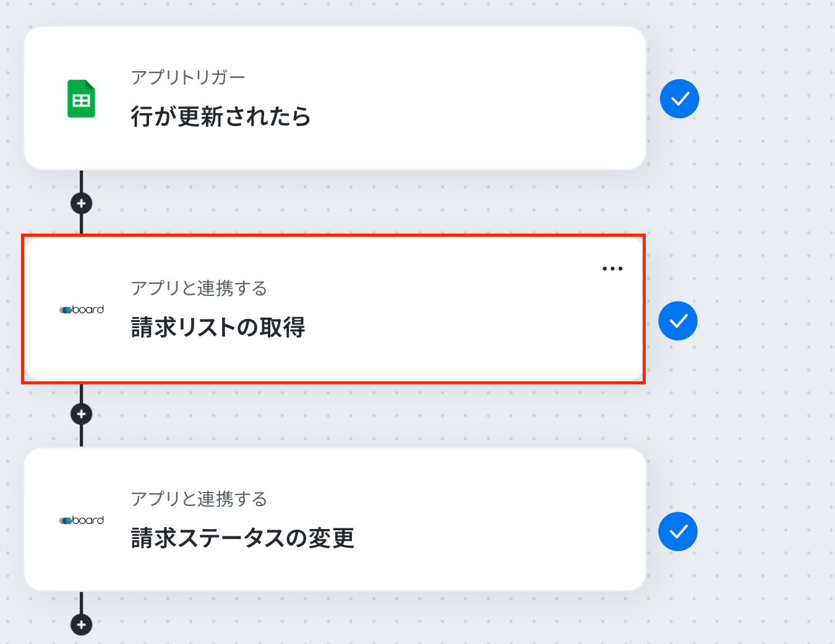This screenshot has height=644, width=835.
Task: Click the board logo beside 請求ステータスの変更
Action: click(x=82, y=520)
